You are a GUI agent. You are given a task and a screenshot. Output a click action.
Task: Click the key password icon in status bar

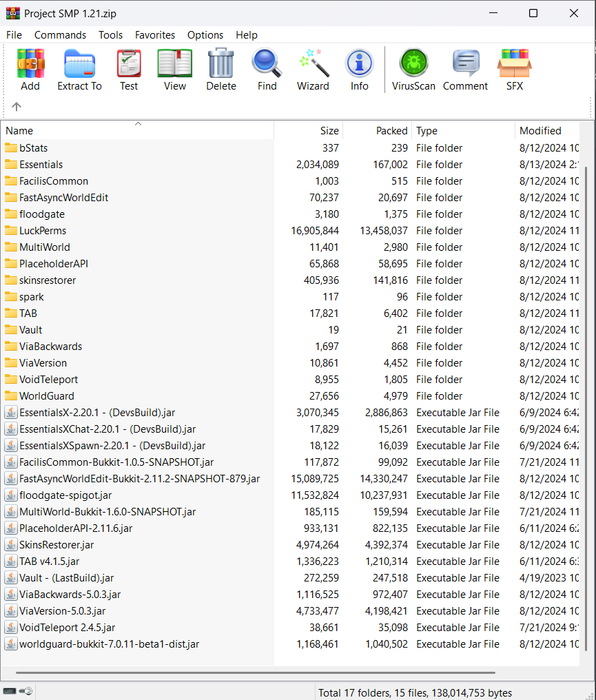pyautogui.click(x=26, y=691)
